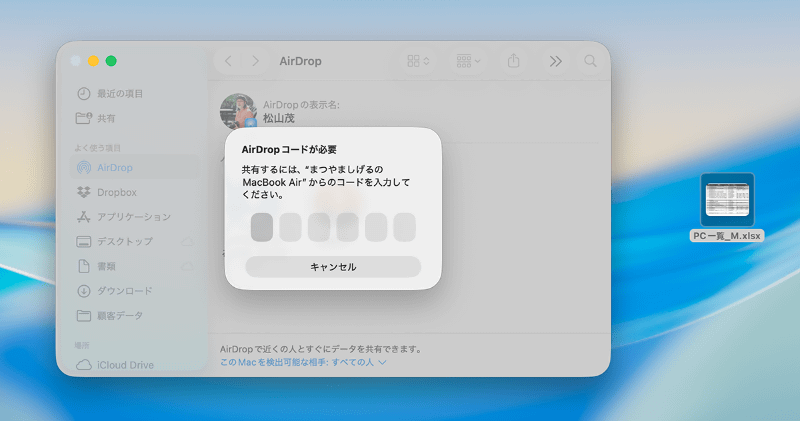Click the Applications 'A' icon in sidebar

(84, 217)
